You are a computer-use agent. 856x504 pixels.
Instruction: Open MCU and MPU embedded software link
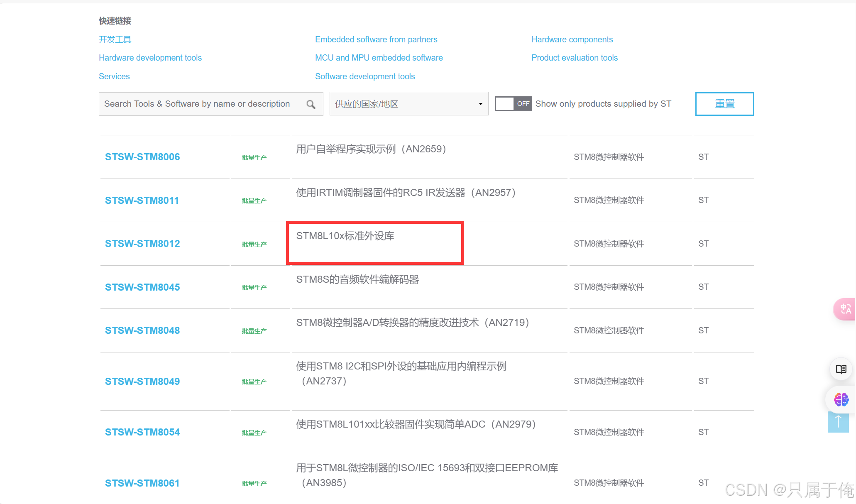379,58
